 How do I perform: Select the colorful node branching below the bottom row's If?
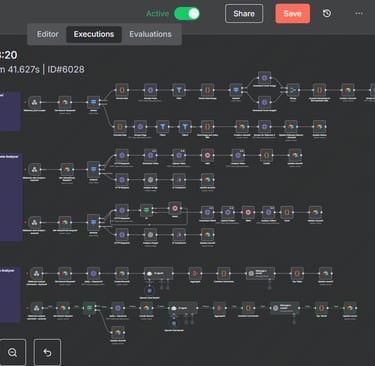[118, 332]
